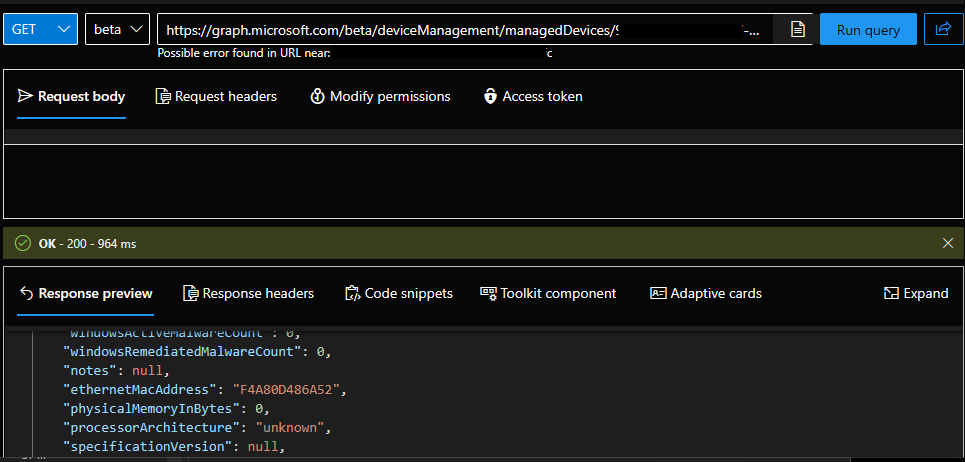Click inside the request body editor
Viewport: 965px width, 462px height.
482,181
